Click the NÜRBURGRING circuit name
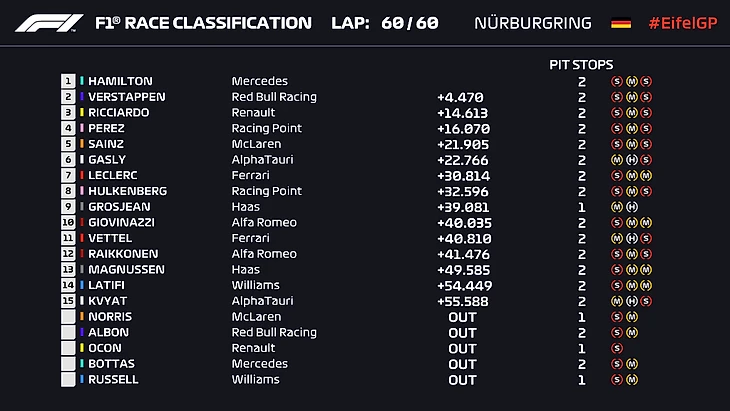730x411 pixels. tap(533, 23)
